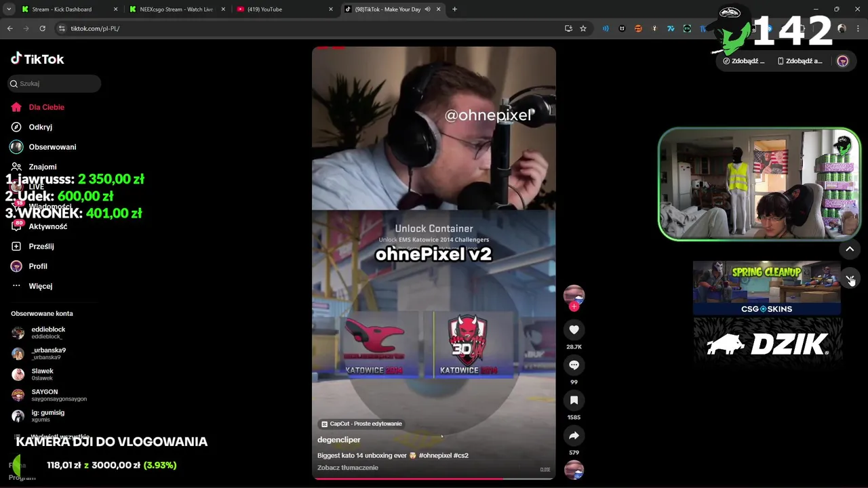The height and width of the screenshot is (488, 868).
Task: Open the Chrome three-dot menu
Action: [859, 28]
